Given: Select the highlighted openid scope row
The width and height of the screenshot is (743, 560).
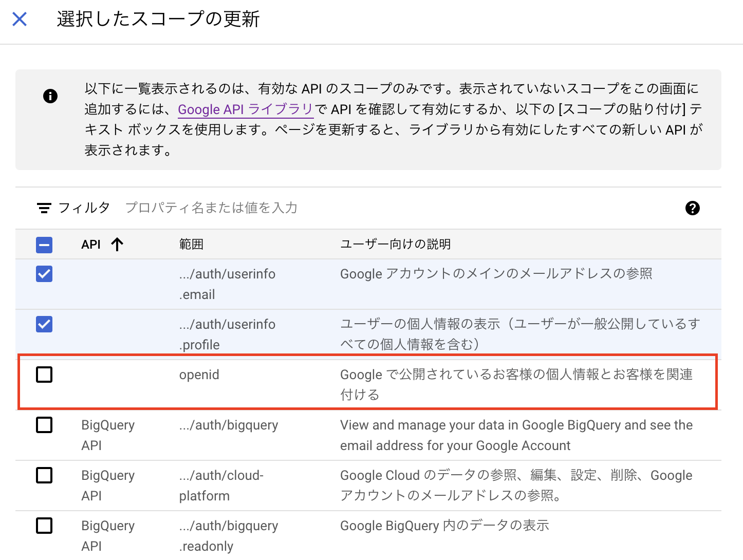Looking at the screenshot, I should 360,383.
